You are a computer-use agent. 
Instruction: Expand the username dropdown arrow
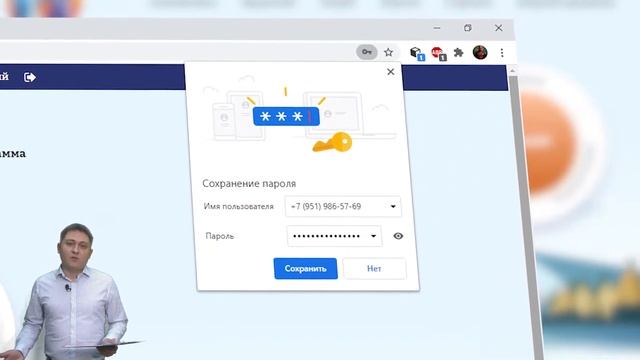(x=393, y=207)
